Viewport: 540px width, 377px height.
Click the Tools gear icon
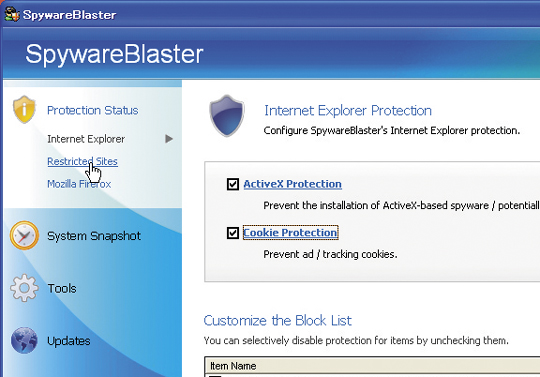pos(24,288)
